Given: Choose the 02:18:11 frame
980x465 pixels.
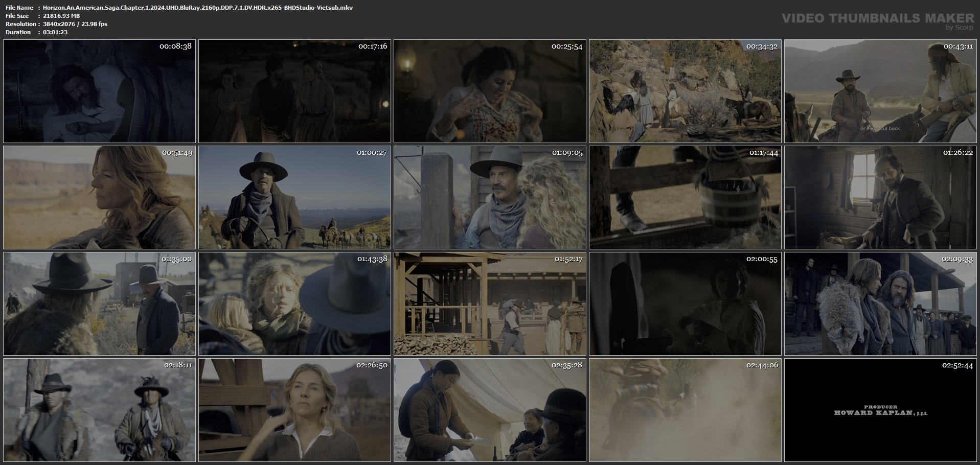Looking at the screenshot, I should (x=99, y=410).
